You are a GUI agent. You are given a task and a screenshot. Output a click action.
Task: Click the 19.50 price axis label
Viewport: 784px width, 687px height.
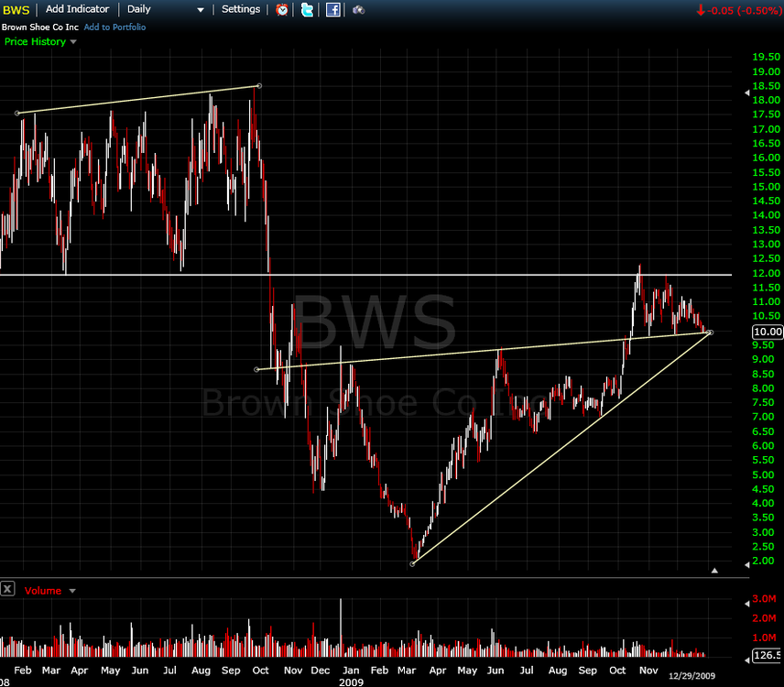tap(766, 57)
